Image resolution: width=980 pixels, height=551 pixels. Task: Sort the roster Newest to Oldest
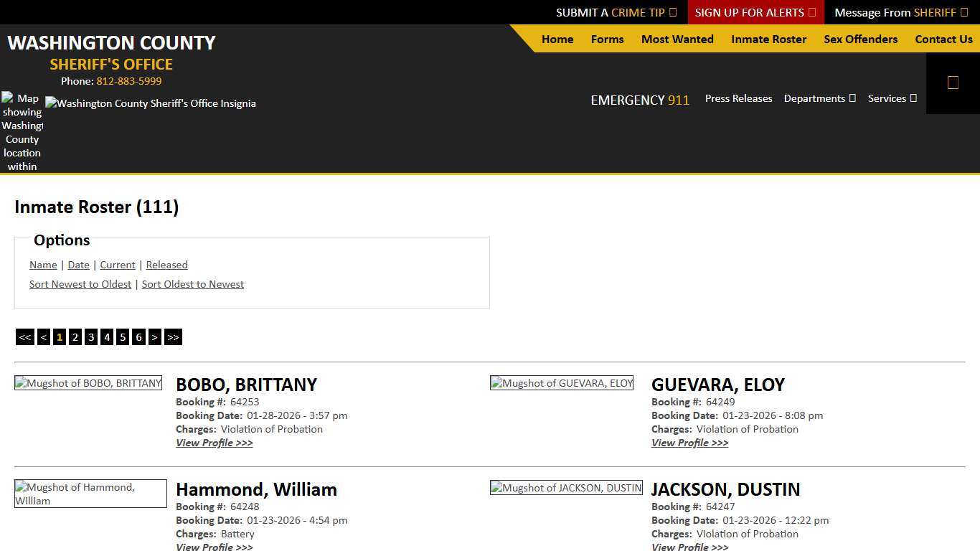coord(80,284)
